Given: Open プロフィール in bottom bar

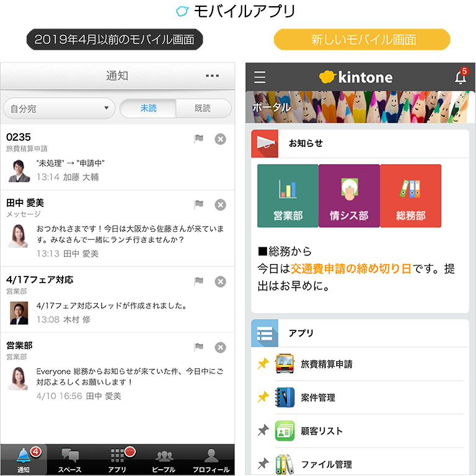Looking at the screenshot, I should (x=211, y=461).
